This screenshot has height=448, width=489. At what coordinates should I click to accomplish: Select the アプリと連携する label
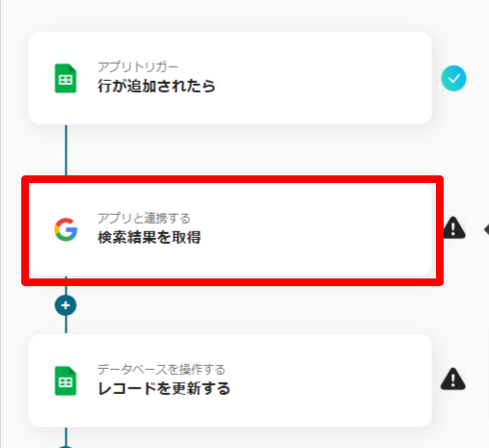pos(144,218)
